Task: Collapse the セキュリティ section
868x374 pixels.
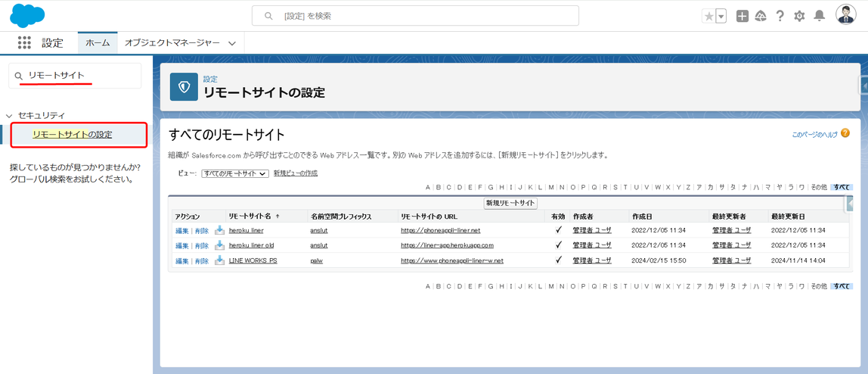Action: pyautogui.click(x=8, y=116)
